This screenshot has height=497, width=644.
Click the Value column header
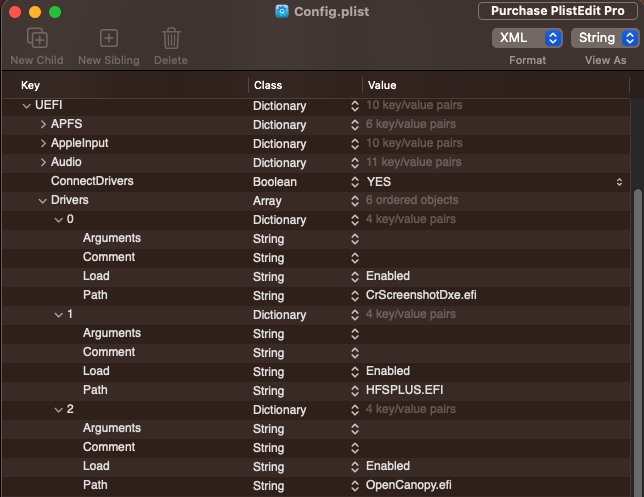point(382,85)
